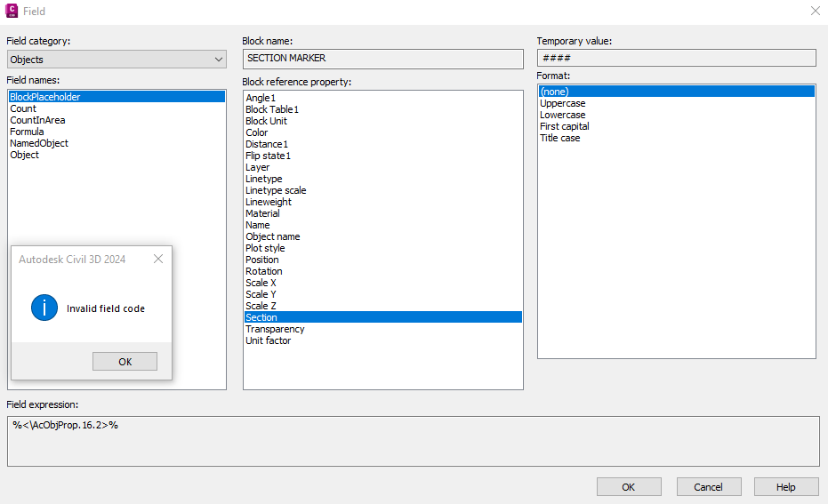Viewport: 828px width, 504px height.
Task: Select (none) format option
Action: [x=677, y=92]
